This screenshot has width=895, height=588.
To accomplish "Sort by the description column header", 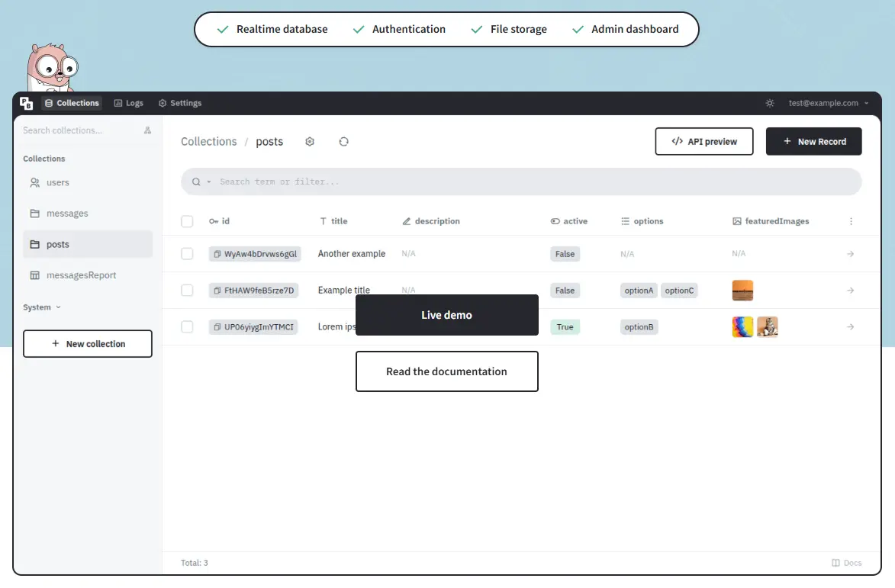I will 431,221.
